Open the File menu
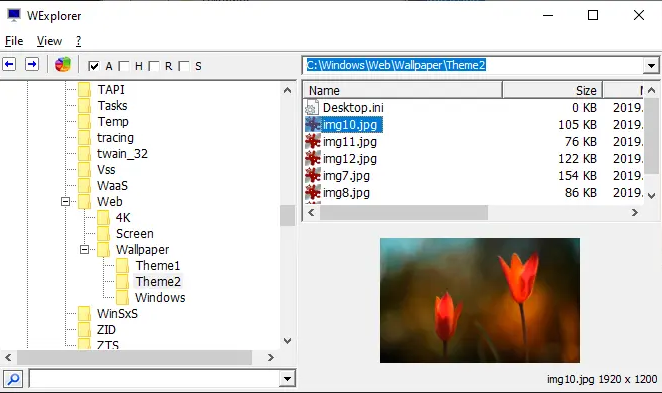 point(14,41)
